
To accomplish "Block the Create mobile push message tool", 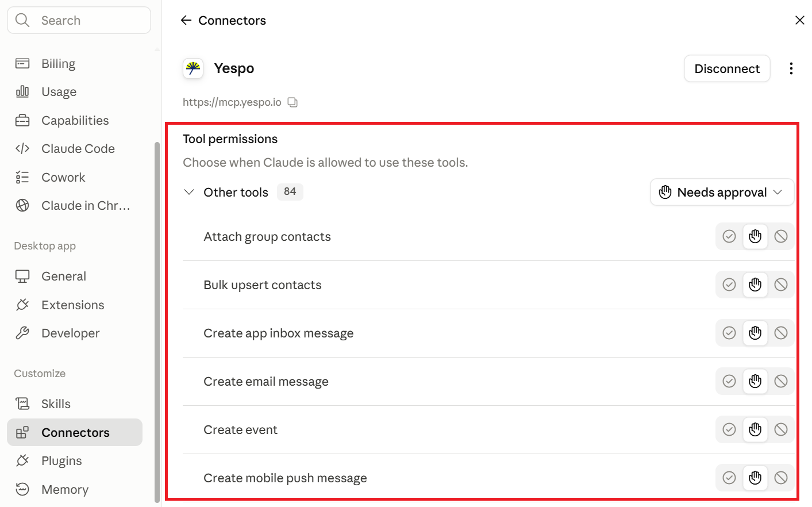I will 781,478.
